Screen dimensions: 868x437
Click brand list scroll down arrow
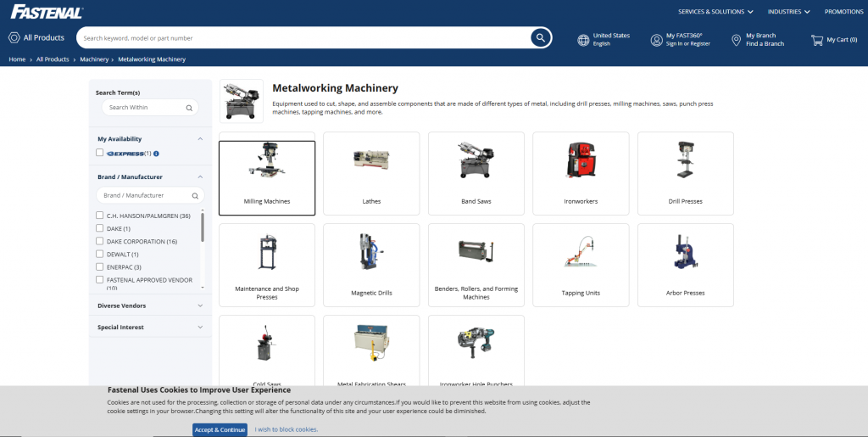[203, 288]
